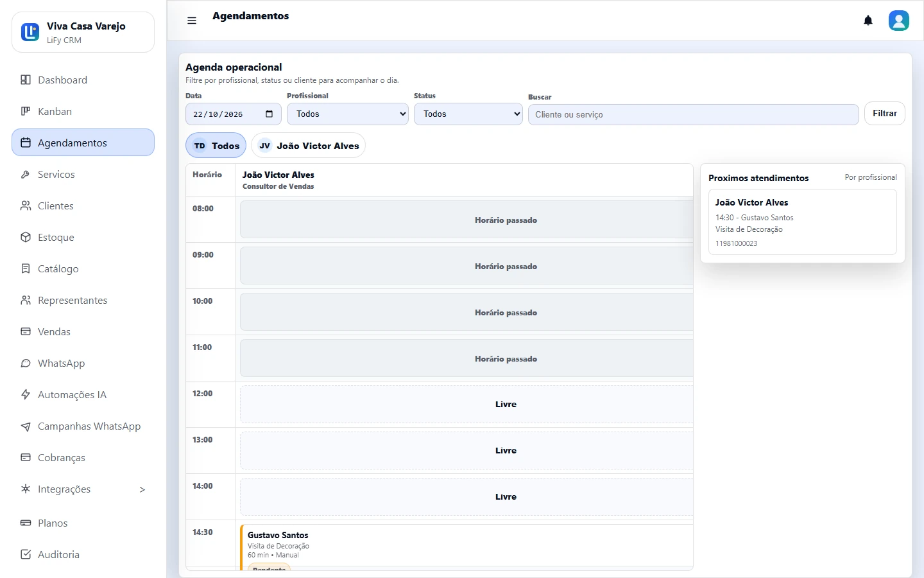Go to Cobranças in the sidebar
Screen dimensions: 924x578
click(83, 458)
